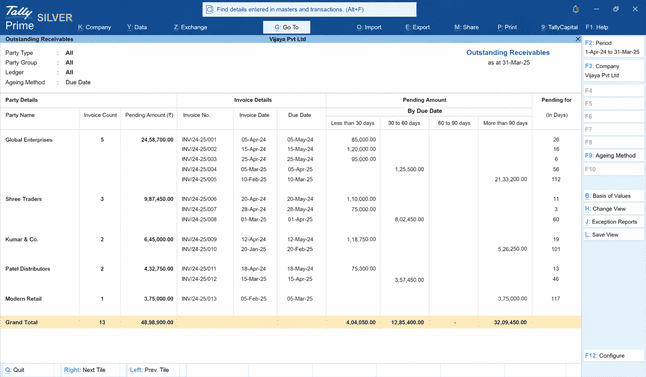The width and height of the screenshot is (646, 377).
Task: Click Q: Quit in the bottom bar
Action: point(15,370)
